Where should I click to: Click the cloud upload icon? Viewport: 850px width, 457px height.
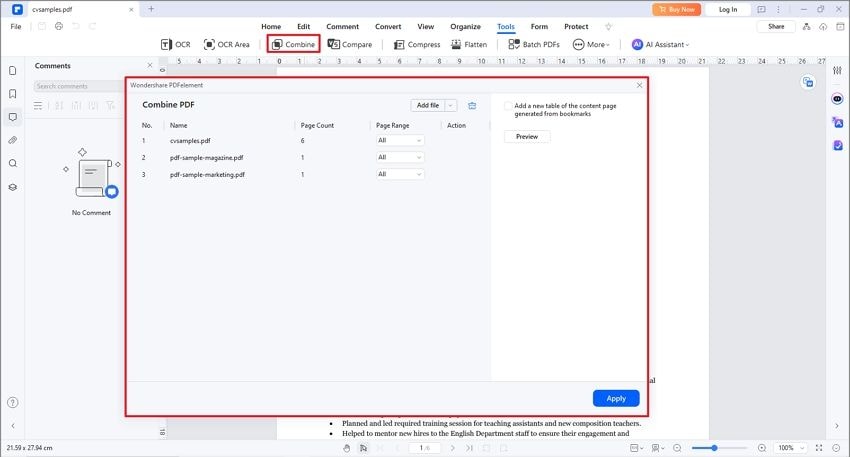coord(823,27)
